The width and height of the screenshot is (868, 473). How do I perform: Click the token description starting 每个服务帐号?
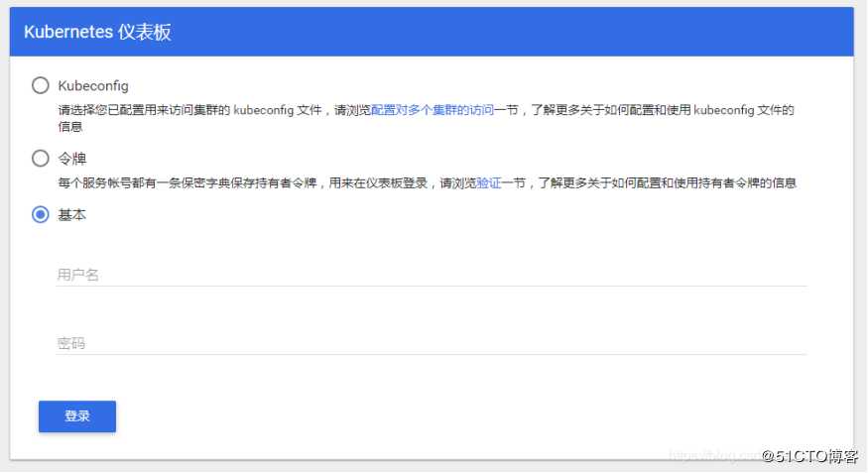click(x=427, y=183)
